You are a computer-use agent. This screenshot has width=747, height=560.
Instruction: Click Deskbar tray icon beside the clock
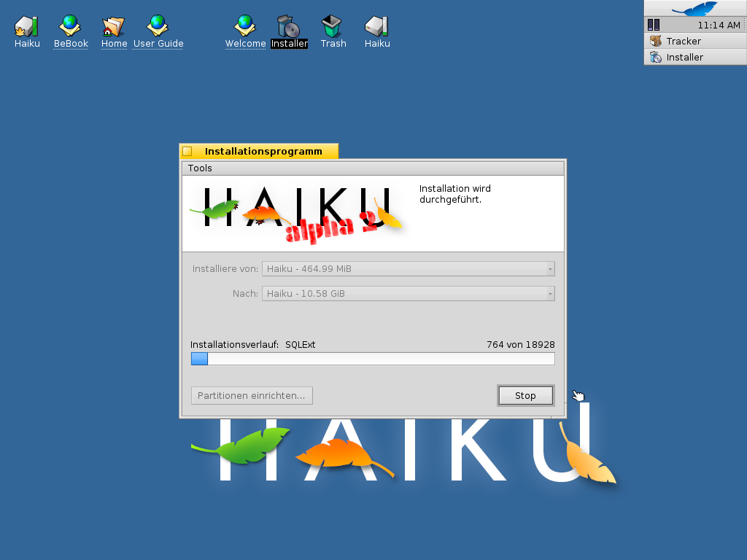[x=654, y=25]
